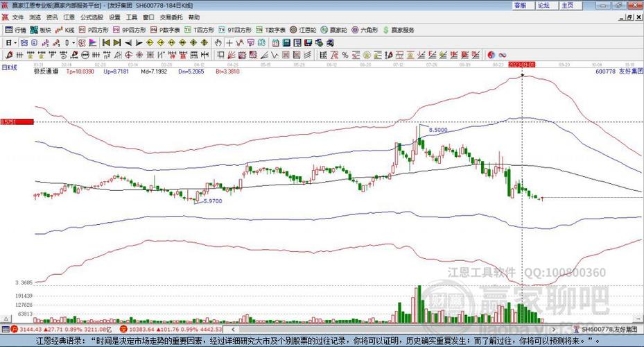This screenshot has height=347, width=644.
Task: Open the 江恩轮 Gann wheel
Action: 303,30
